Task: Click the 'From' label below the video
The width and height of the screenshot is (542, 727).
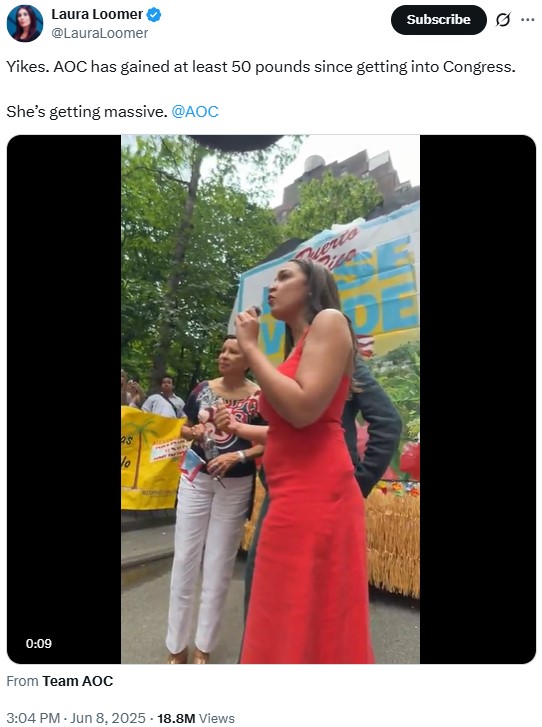Action: 22,681
